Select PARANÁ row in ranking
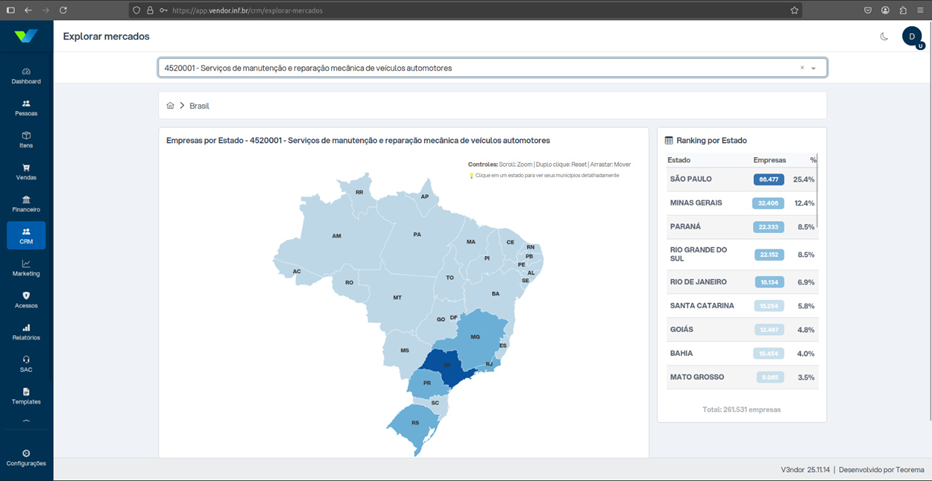 [x=741, y=227]
